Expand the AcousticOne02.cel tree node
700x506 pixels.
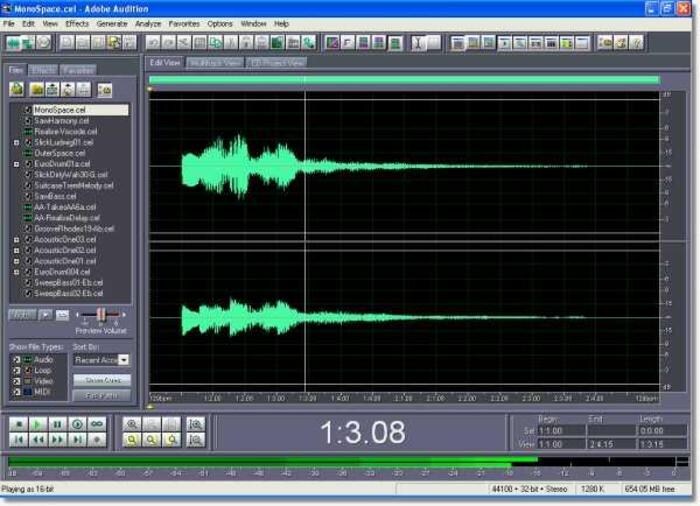[17, 251]
